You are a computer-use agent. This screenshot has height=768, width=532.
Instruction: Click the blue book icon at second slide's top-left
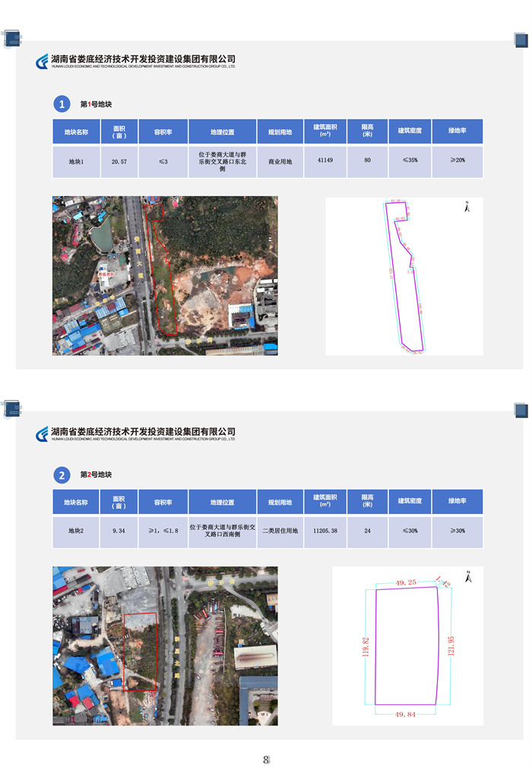11,409
